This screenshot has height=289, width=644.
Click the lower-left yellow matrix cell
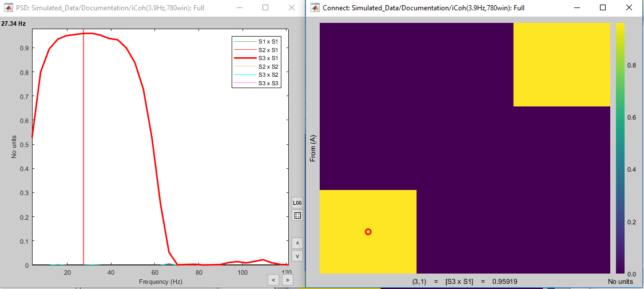pos(368,231)
